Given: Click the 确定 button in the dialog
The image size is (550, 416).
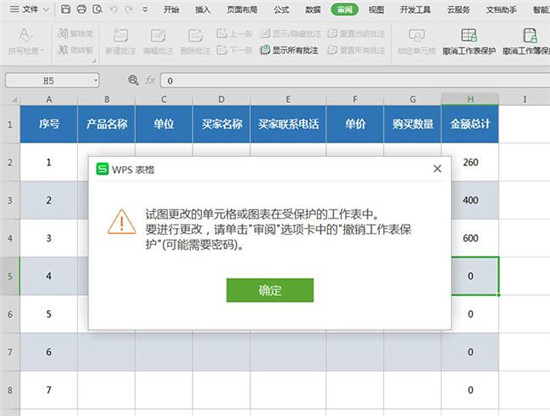Looking at the screenshot, I should (270, 290).
